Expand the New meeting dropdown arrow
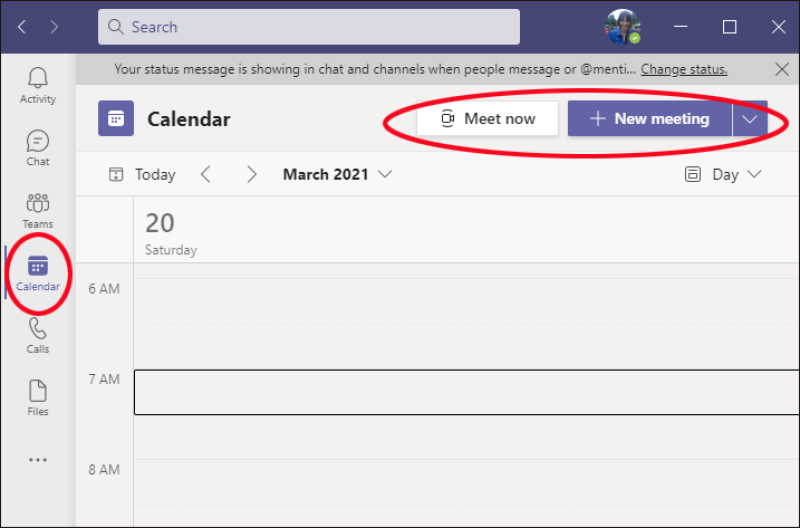Viewport: 800px width, 528px height. tap(749, 118)
